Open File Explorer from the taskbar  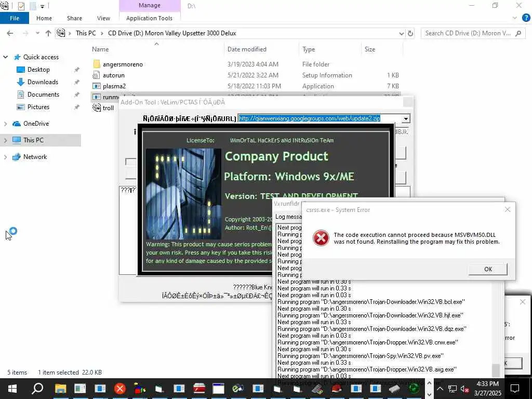pos(60,388)
